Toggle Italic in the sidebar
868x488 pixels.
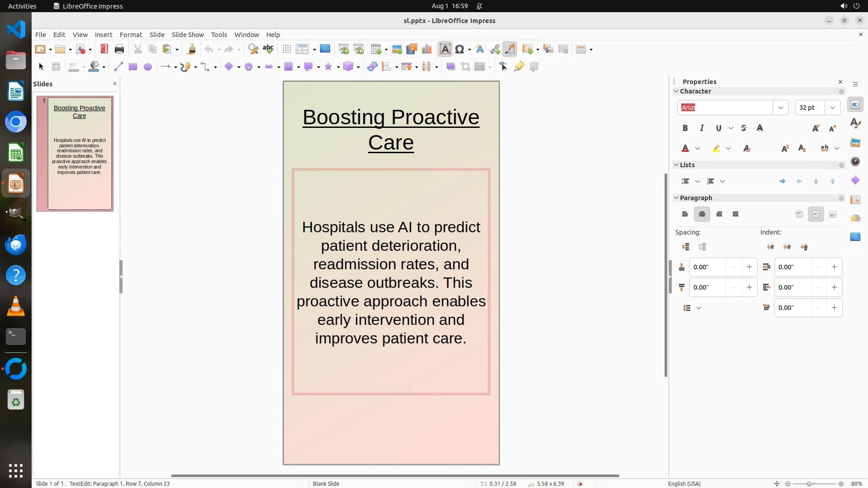click(x=702, y=128)
